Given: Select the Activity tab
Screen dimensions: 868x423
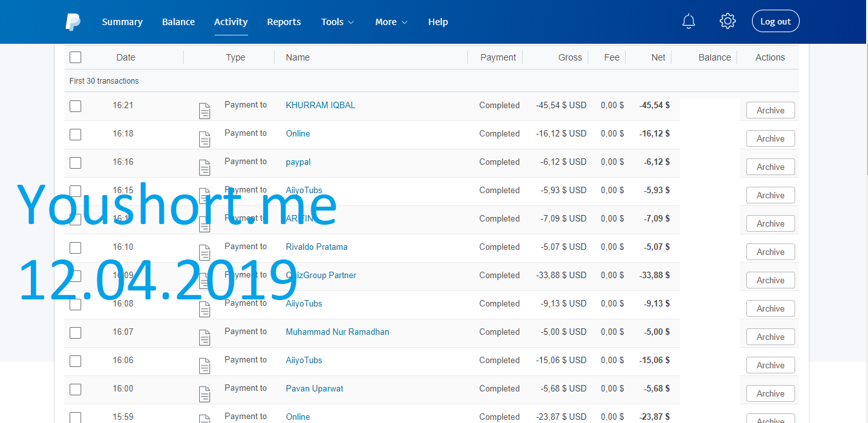Looking at the screenshot, I should tap(231, 22).
